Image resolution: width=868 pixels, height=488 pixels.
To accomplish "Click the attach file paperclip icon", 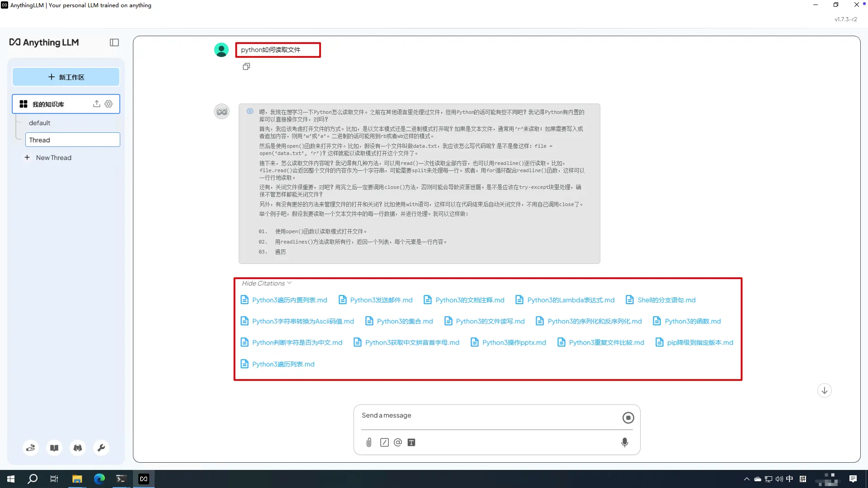I will click(x=369, y=442).
